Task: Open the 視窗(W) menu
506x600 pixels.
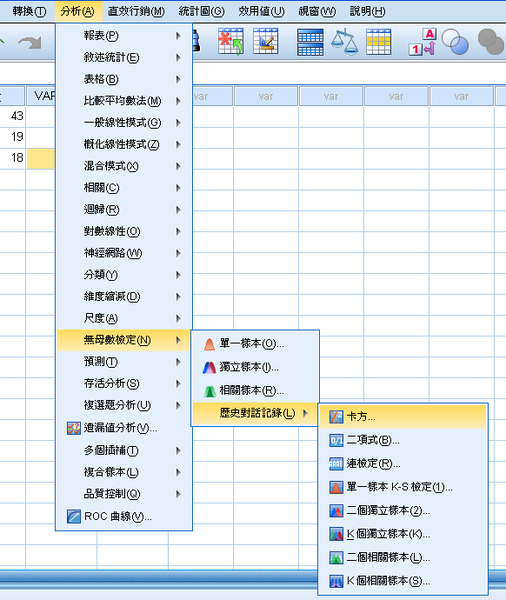Action: coord(318,11)
